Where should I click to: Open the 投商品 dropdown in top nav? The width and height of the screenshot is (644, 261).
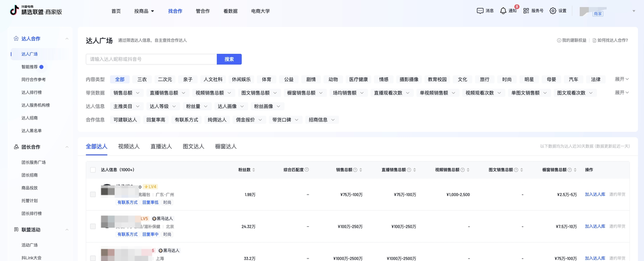[144, 11]
